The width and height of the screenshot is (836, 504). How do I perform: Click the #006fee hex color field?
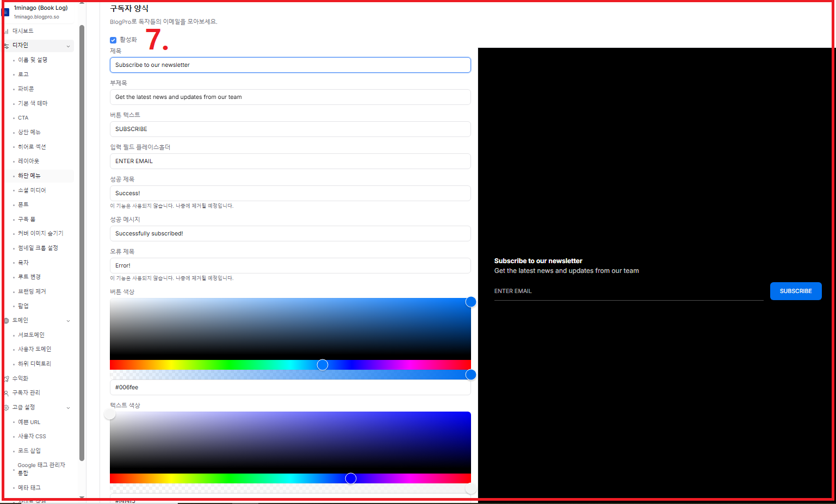(290, 387)
